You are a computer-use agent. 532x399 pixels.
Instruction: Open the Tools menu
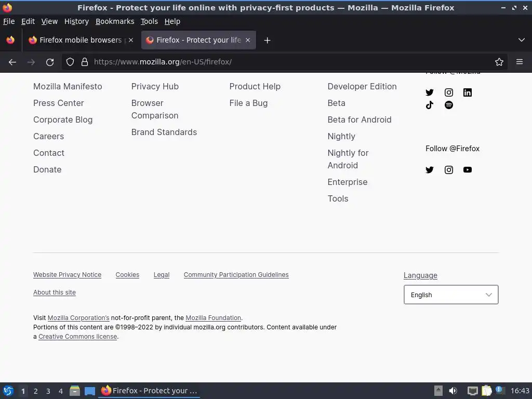tap(149, 21)
